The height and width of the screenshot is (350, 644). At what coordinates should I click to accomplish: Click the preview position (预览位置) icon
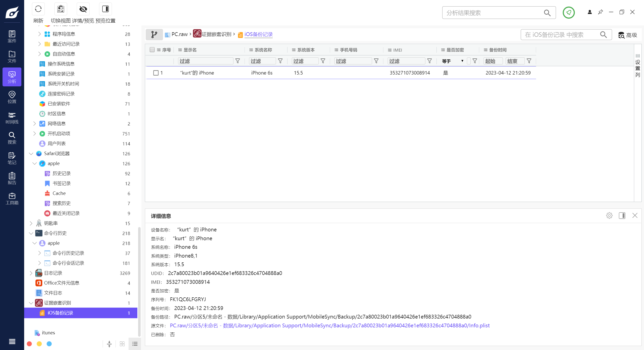[x=105, y=9]
